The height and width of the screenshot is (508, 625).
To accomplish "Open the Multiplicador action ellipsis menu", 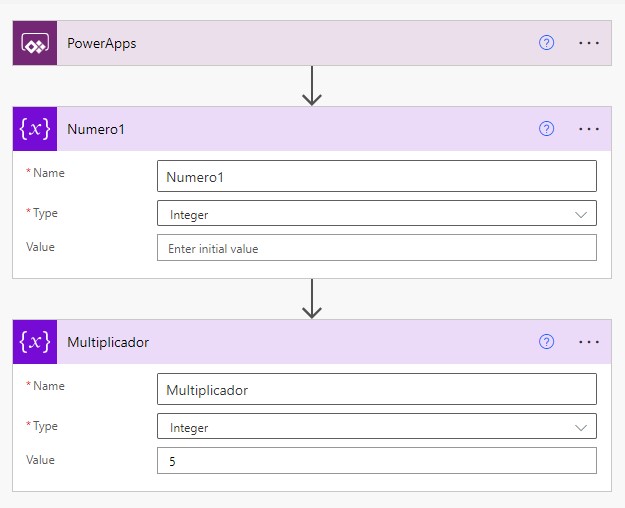I will coord(589,342).
